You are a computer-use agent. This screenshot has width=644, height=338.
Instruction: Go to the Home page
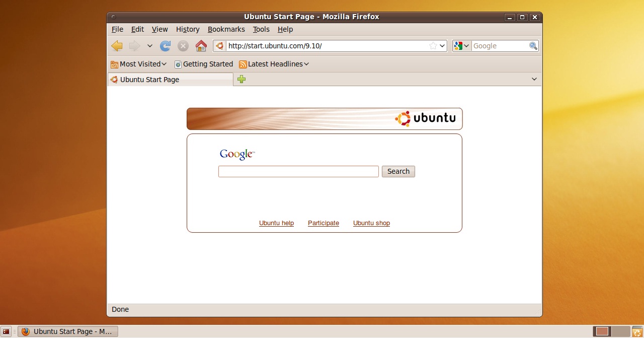pos(201,46)
